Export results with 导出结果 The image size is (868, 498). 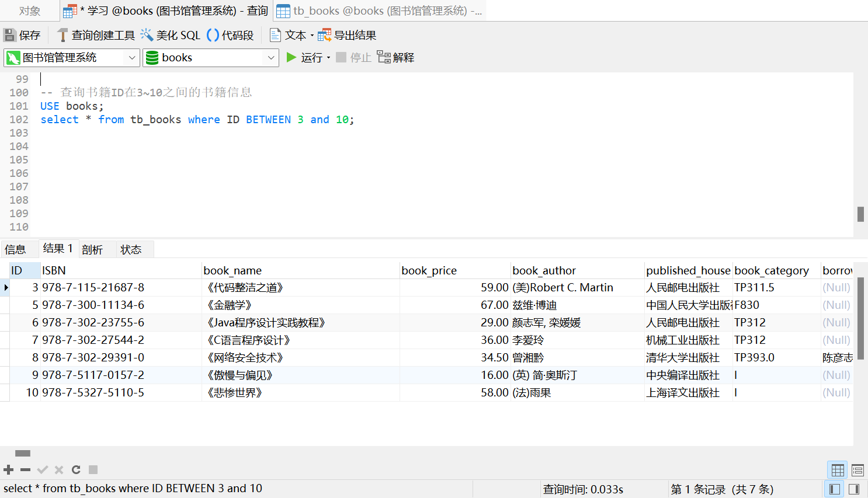click(x=347, y=35)
